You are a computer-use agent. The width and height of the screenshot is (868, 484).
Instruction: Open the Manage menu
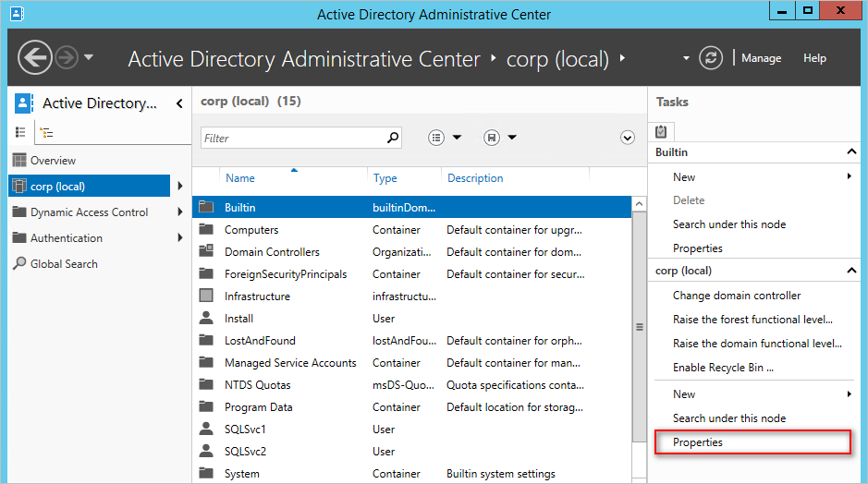[x=761, y=58]
